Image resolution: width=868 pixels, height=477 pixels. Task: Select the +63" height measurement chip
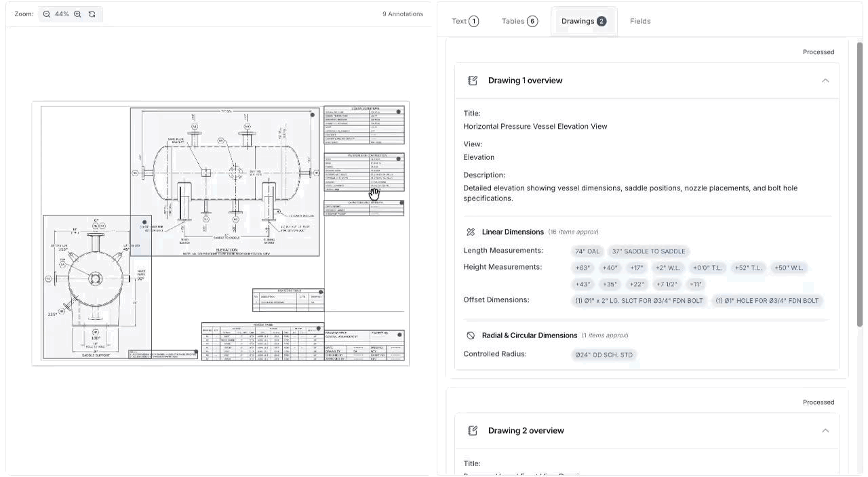pyautogui.click(x=583, y=268)
